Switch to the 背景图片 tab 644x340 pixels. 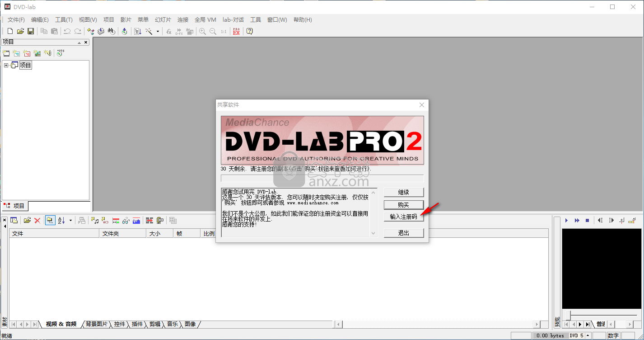click(x=97, y=324)
